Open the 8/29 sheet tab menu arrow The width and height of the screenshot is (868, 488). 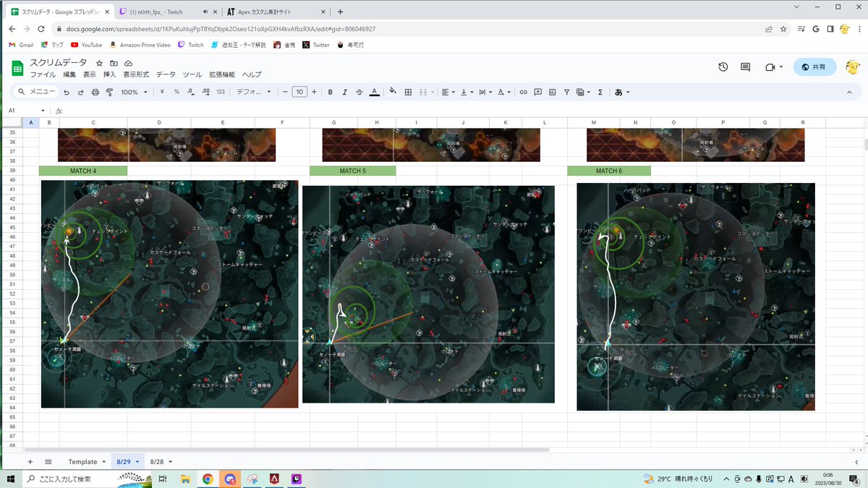[137, 462]
